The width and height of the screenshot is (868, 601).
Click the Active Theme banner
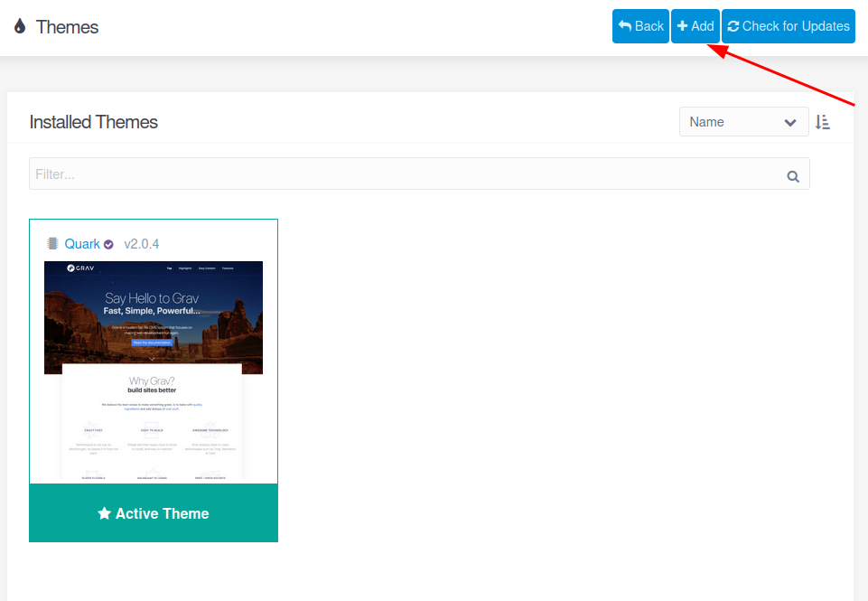(x=154, y=513)
